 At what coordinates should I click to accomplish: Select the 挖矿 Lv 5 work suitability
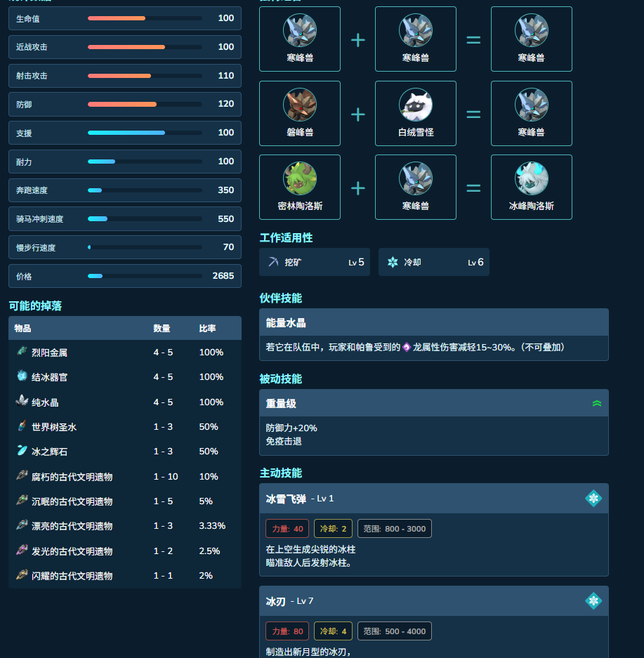pos(315,262)
